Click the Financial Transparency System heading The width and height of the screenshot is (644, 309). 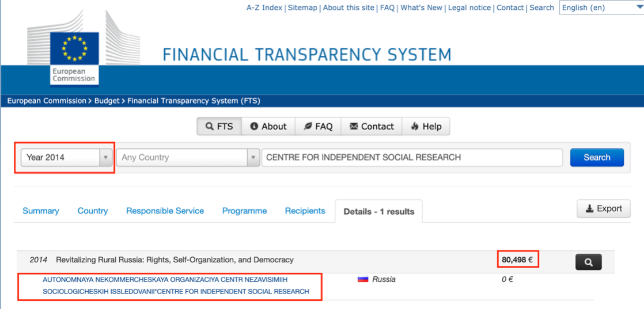coord(307,55)
